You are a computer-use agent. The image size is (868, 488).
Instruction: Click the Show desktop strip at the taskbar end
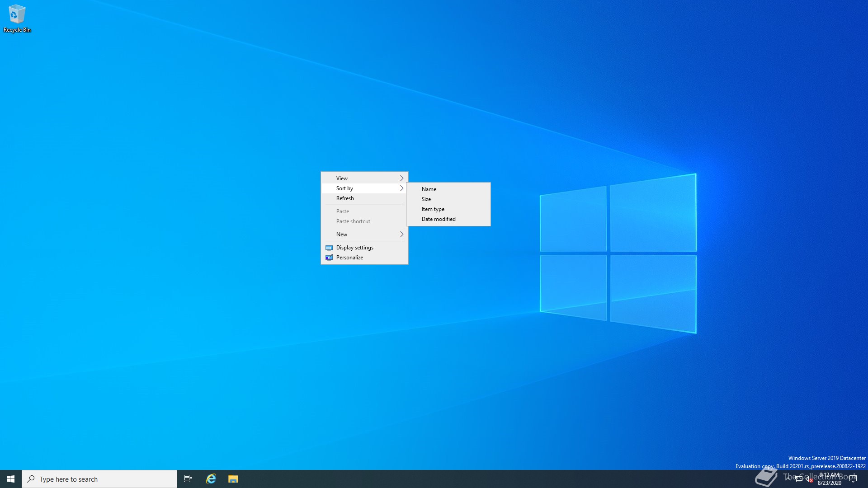pyautogui.click(x=866, y=479)
